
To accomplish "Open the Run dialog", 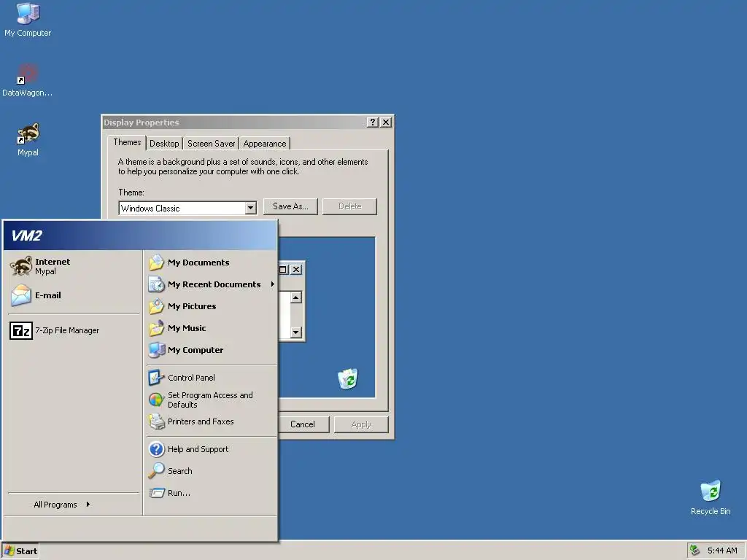I will tap(212, 493).
